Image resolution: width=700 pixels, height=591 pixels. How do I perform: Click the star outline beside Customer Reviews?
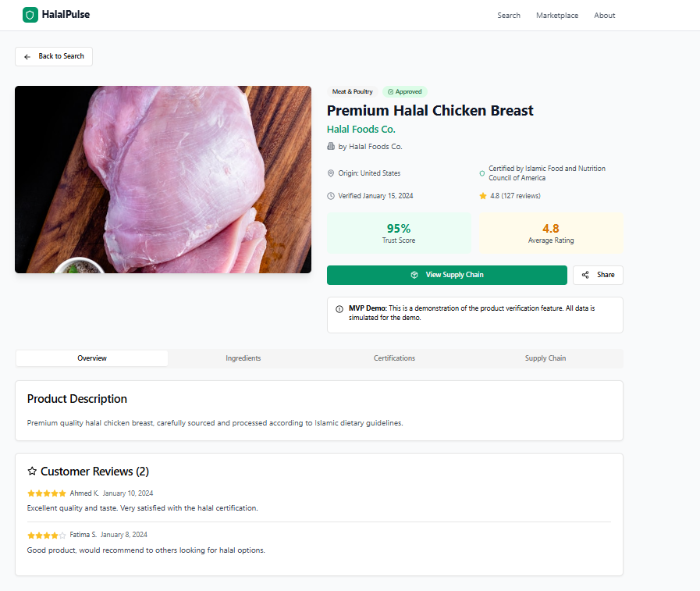[x=32, y=471]
